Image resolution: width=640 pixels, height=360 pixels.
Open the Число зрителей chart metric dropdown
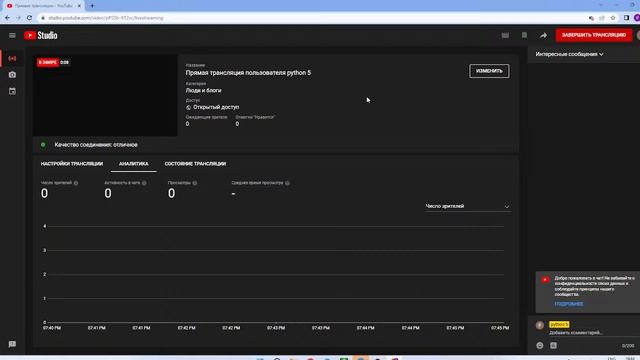467,207
